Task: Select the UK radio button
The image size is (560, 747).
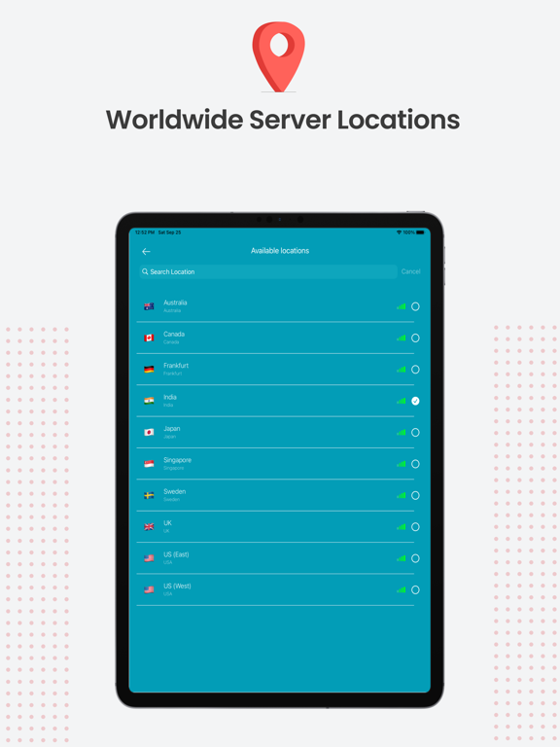Action: click(415, 527)
